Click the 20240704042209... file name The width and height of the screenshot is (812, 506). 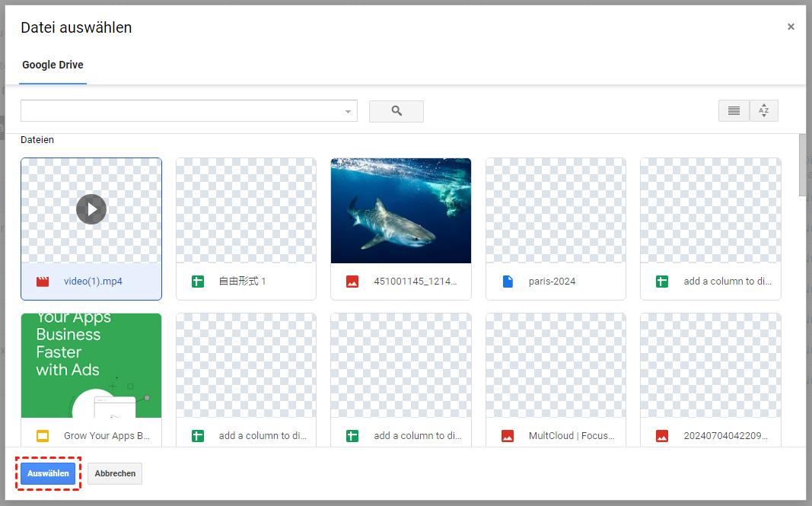(x=726, y=435)
